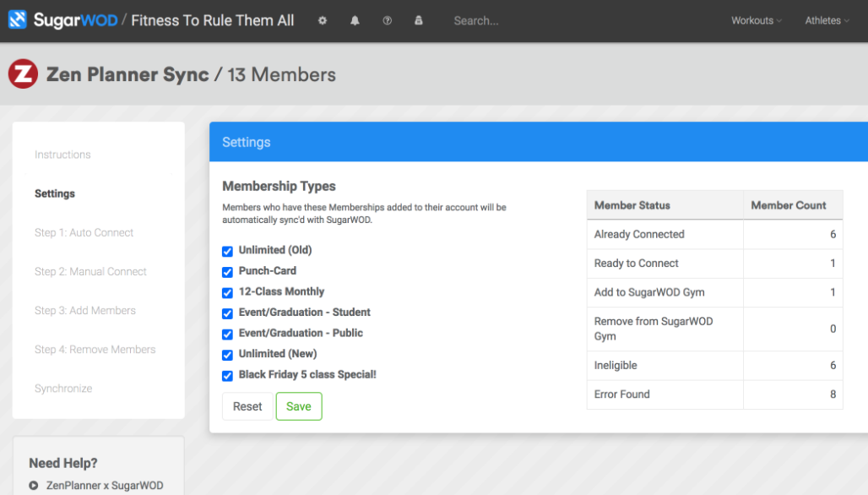Go to Step 2: Manual Connect
The height and width of the screenshot is (495, 868).
coord(91,271)
